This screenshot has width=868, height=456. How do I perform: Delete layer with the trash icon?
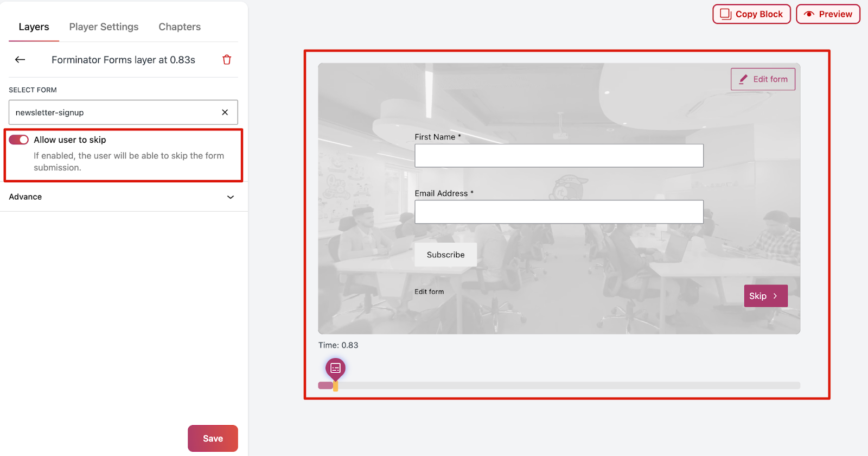pyautogui.click(x=227, y=60)
